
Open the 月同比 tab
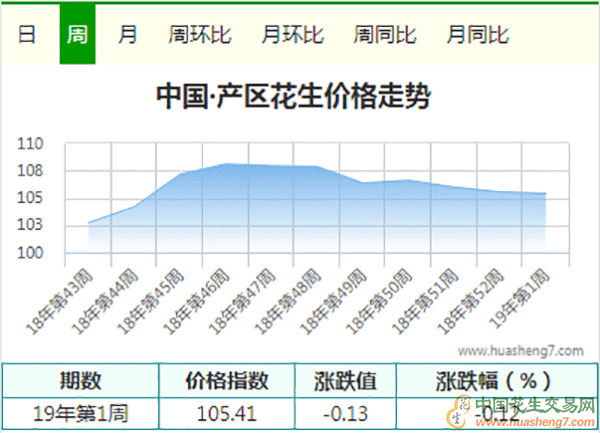point(478,35)
